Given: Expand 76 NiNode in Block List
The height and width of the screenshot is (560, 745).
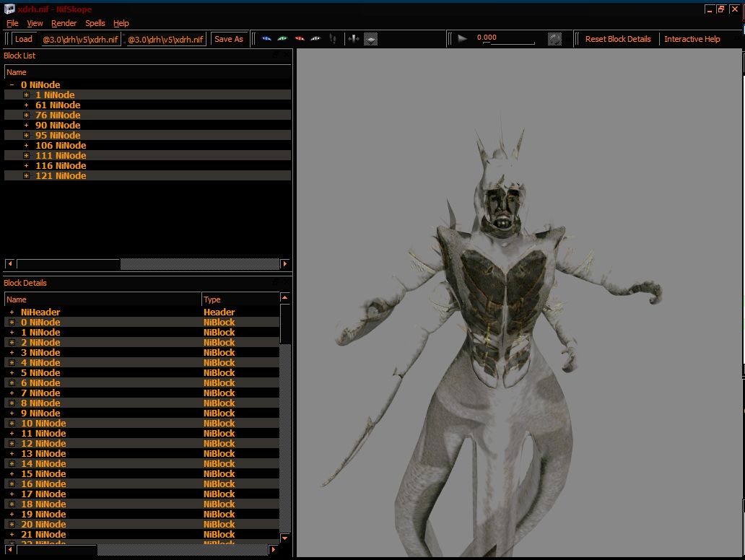Looking at the screenshot, I should [26, 115].
